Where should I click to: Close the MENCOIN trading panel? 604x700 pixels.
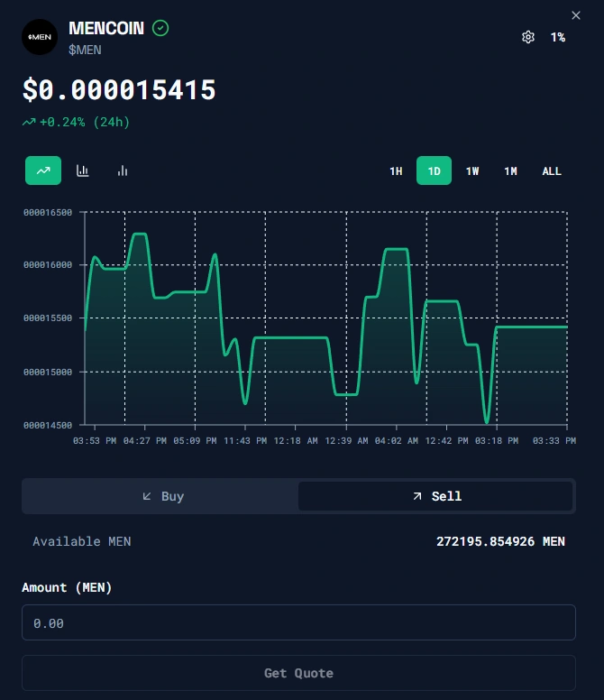click(577, 15)
